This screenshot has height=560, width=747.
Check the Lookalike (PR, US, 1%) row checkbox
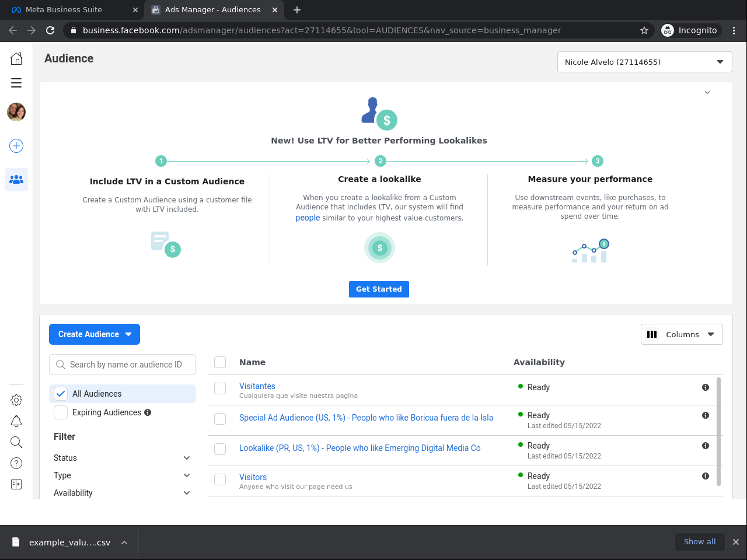[220, 449]
